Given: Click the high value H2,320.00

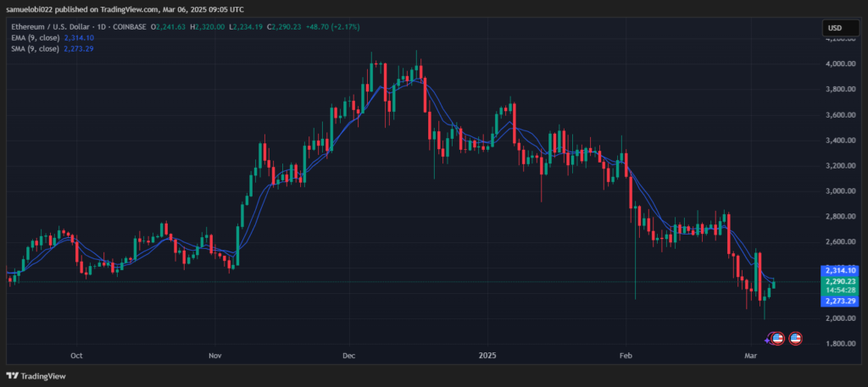Looking at the screenshot, I should pos(209,26).
